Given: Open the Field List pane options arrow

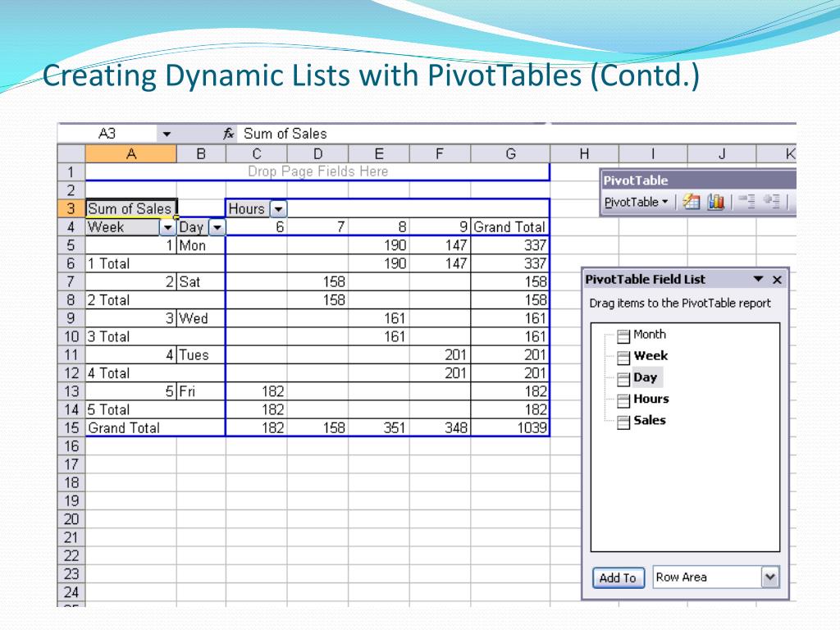Looking at the screenshot, I should click(758, 279).
